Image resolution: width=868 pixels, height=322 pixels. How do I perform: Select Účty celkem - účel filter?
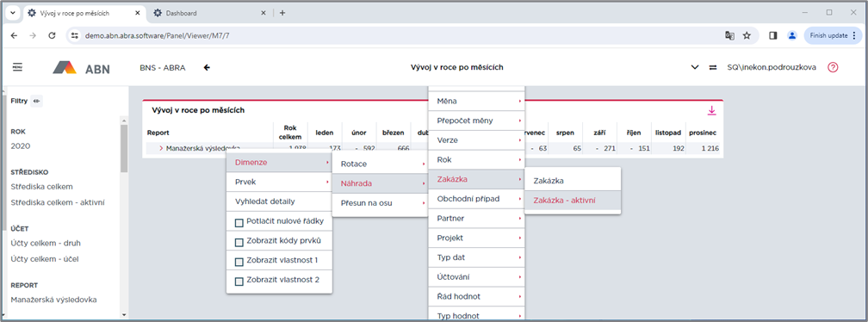point(46,259)
